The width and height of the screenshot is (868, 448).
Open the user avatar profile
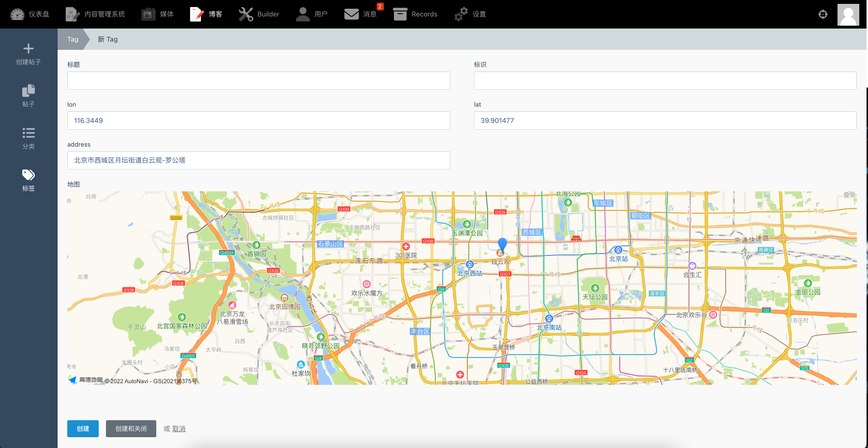click(x=848, y=15)
